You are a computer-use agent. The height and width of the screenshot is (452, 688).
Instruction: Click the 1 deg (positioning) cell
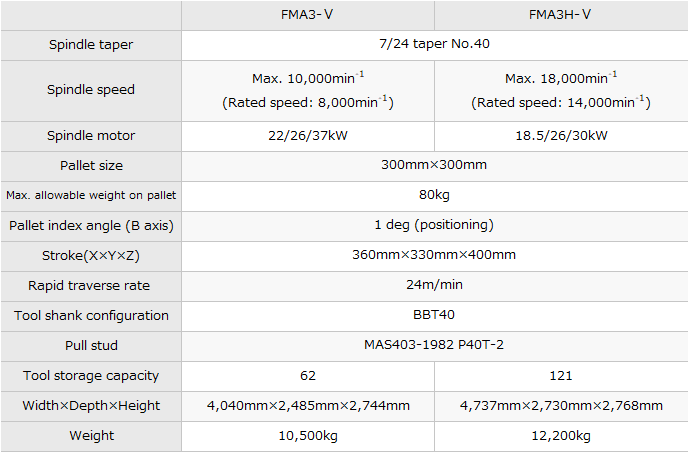click(433, 225)
